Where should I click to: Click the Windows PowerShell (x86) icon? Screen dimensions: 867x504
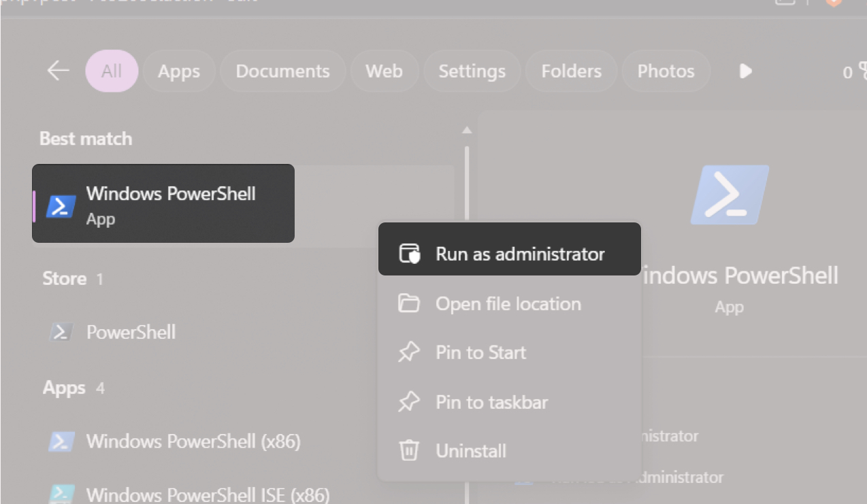61,441
